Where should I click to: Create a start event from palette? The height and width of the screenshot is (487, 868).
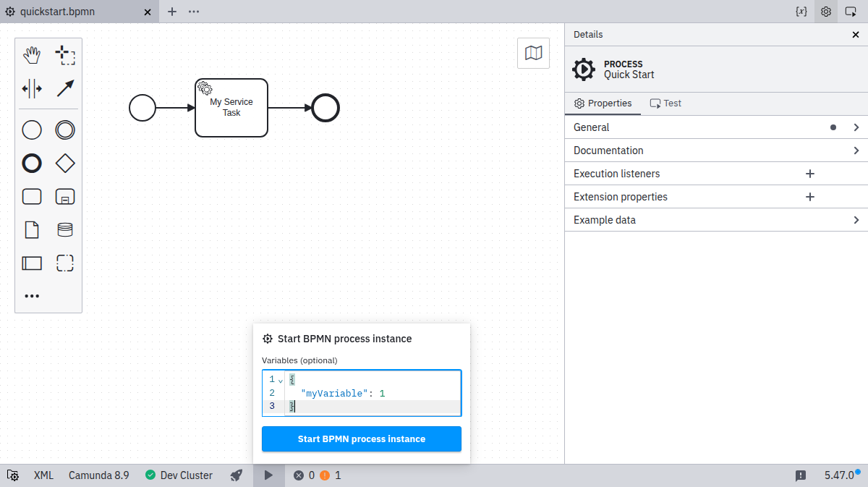[32, 130]
